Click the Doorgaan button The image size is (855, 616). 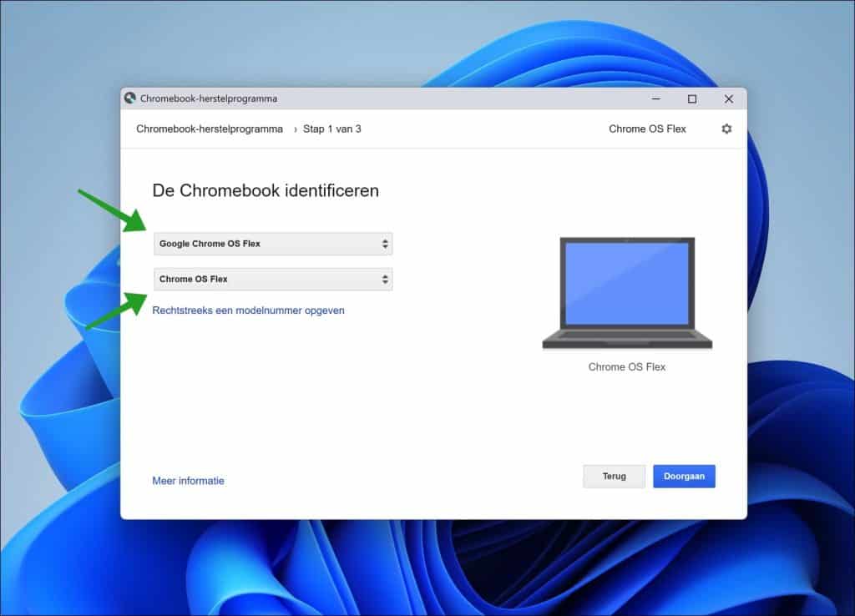pos(684,476)
